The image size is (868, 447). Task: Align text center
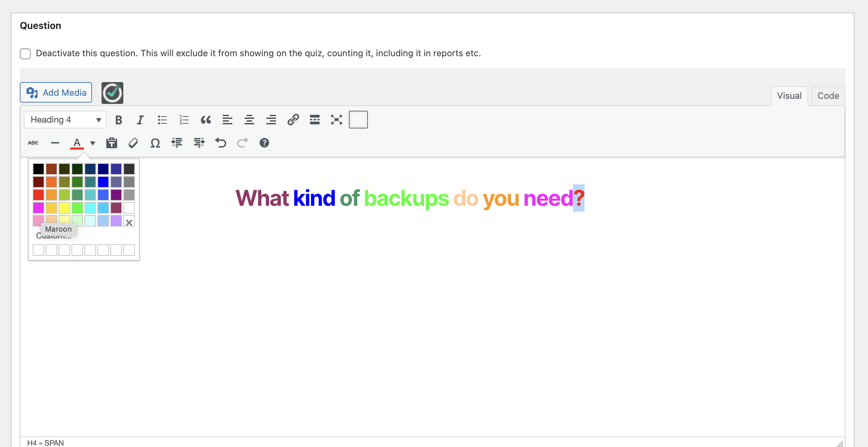click(x=249, y=120)
